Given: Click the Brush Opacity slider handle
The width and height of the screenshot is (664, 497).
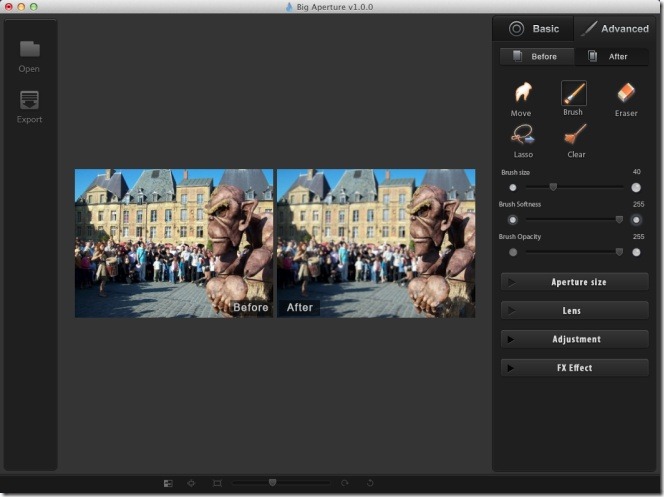Looking at the screenshot, I should click(619, 252).
